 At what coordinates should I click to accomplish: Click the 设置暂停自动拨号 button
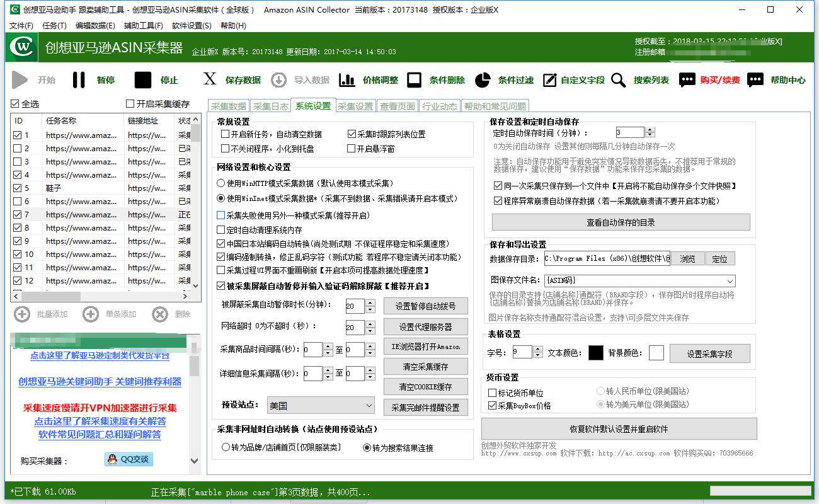pos(426,307)
